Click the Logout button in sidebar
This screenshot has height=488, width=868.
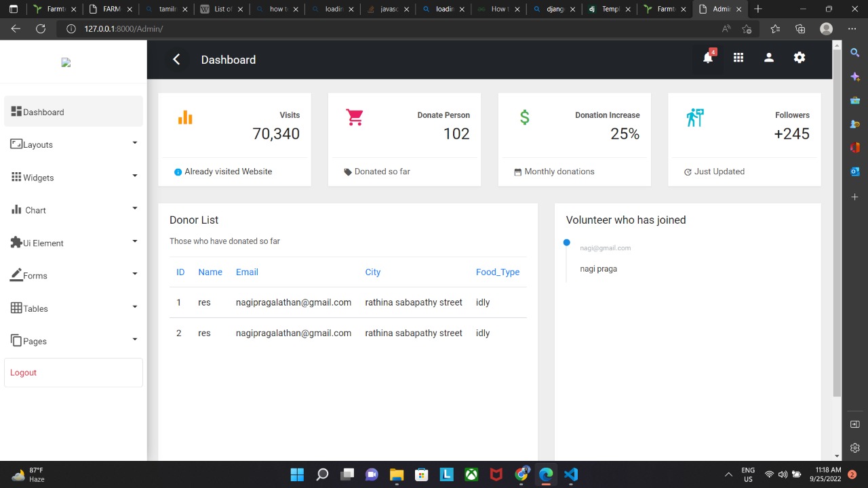[73, 373]
